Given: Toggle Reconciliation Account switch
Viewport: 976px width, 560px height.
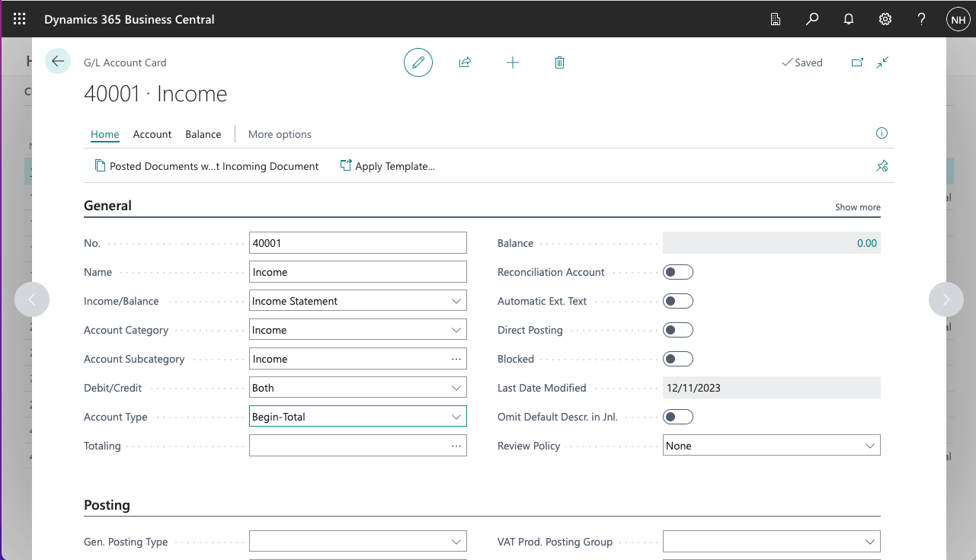Looking at the screenshot, I should coord(677,272).
